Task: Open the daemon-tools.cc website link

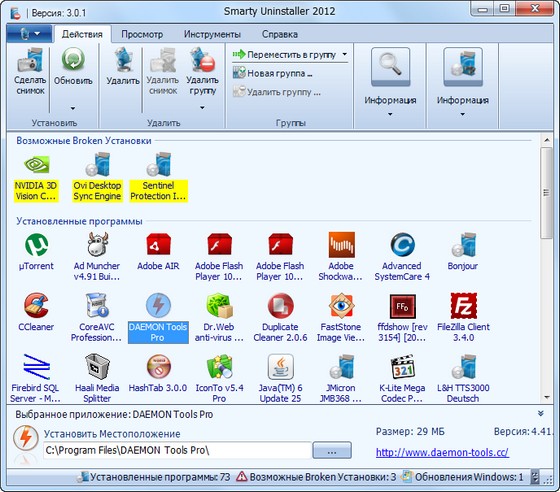Action: click(x=442, y=452)
